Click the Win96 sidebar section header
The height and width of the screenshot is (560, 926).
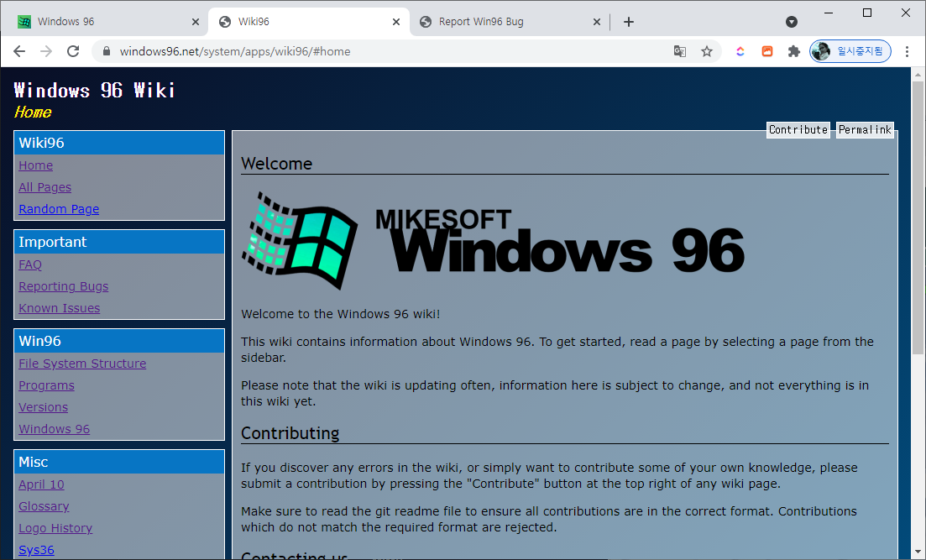coord(119,342)
